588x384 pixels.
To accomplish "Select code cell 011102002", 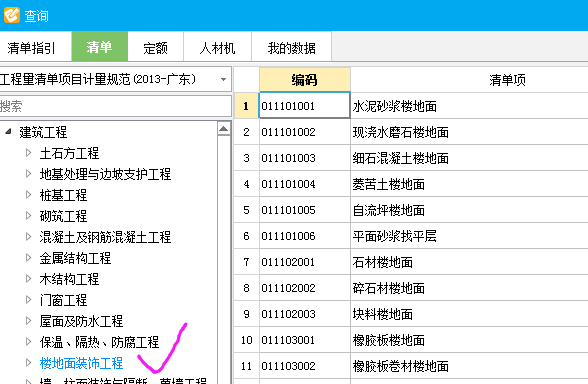I will tap(304, 288).
